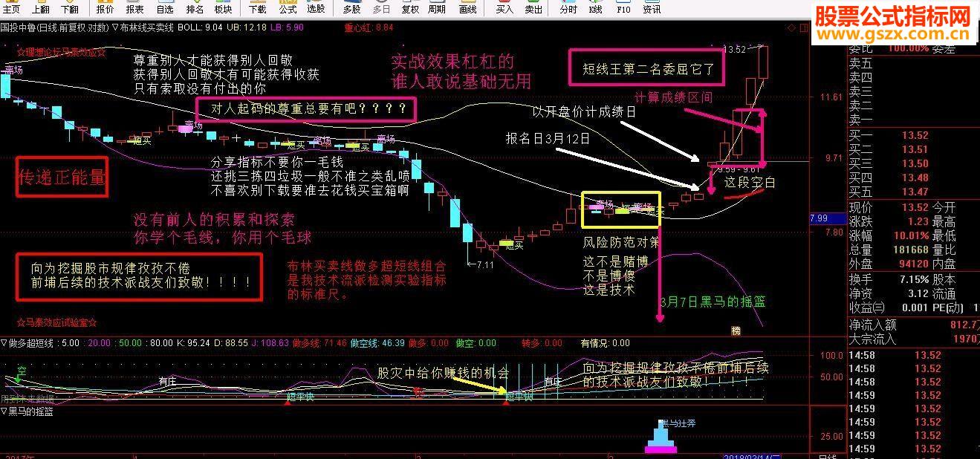Screen dimensions: 980x459
Task: Click the 收益(三) 0.001 value
Action: [x=915, y=307]
